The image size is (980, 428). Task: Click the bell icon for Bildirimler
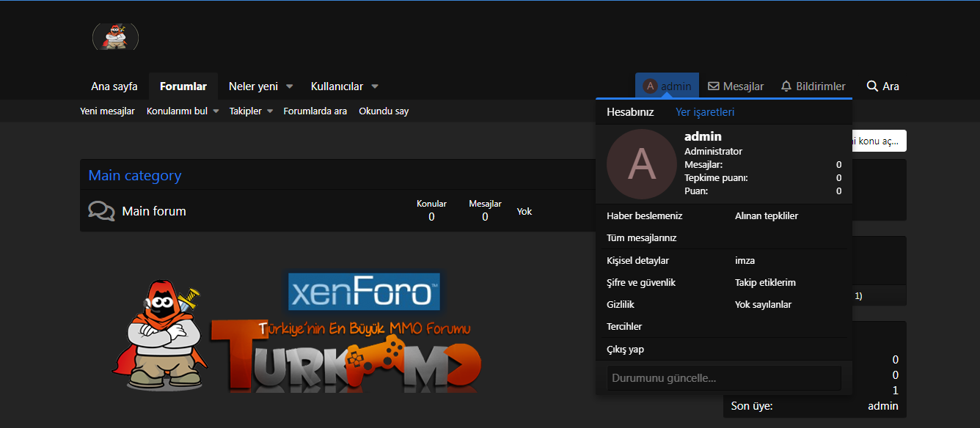(x=786, y=86)
